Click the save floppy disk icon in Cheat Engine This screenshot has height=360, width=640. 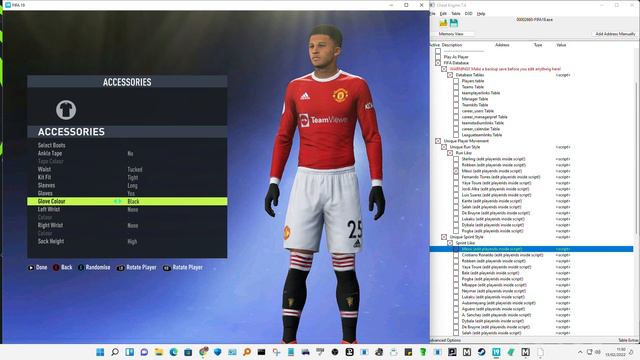(x=453, y=23)
